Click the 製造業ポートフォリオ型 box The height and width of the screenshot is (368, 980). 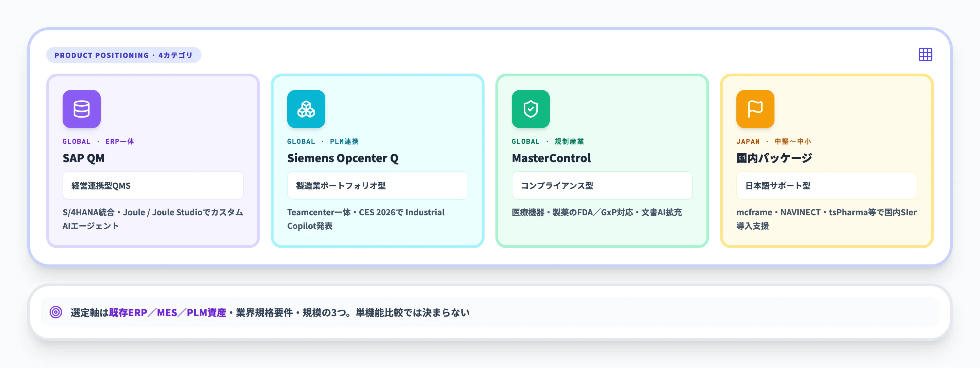tap(377, 185)
